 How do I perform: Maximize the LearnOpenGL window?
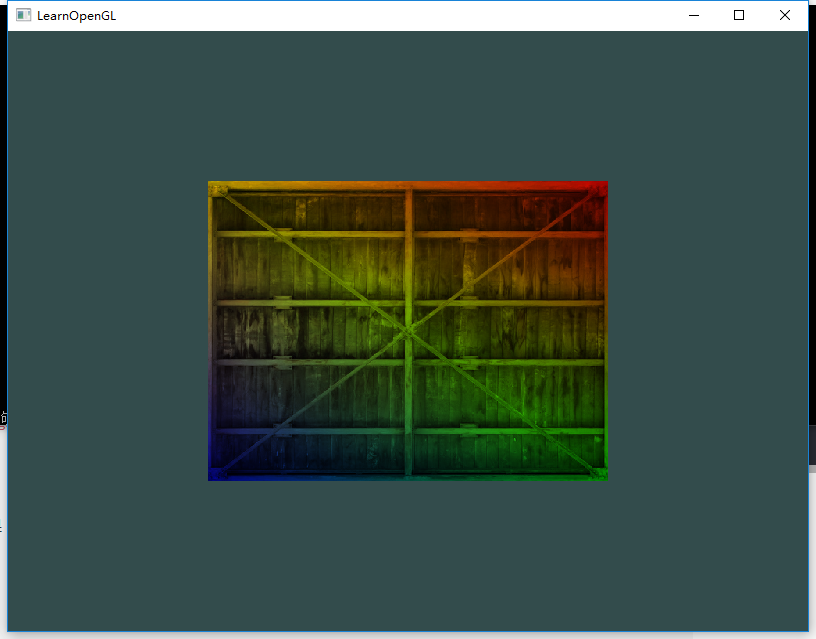[x=739, y=15]
